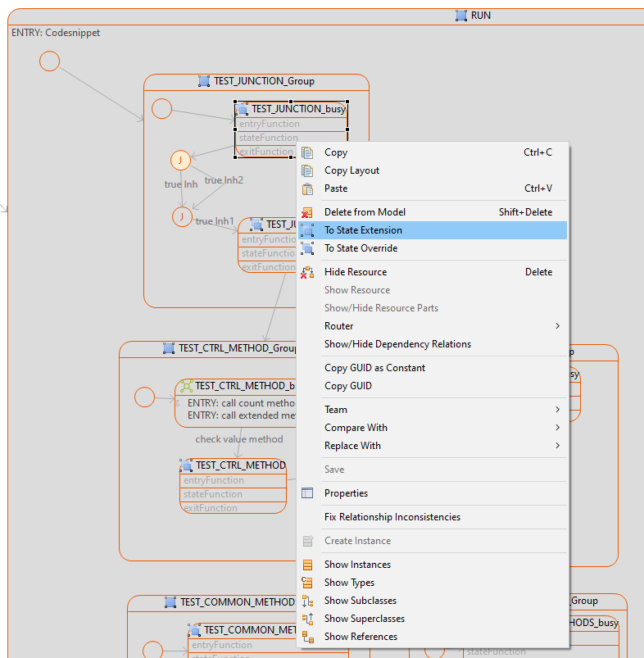
Task: Open the Team submenu
Action: click(335, 410)
